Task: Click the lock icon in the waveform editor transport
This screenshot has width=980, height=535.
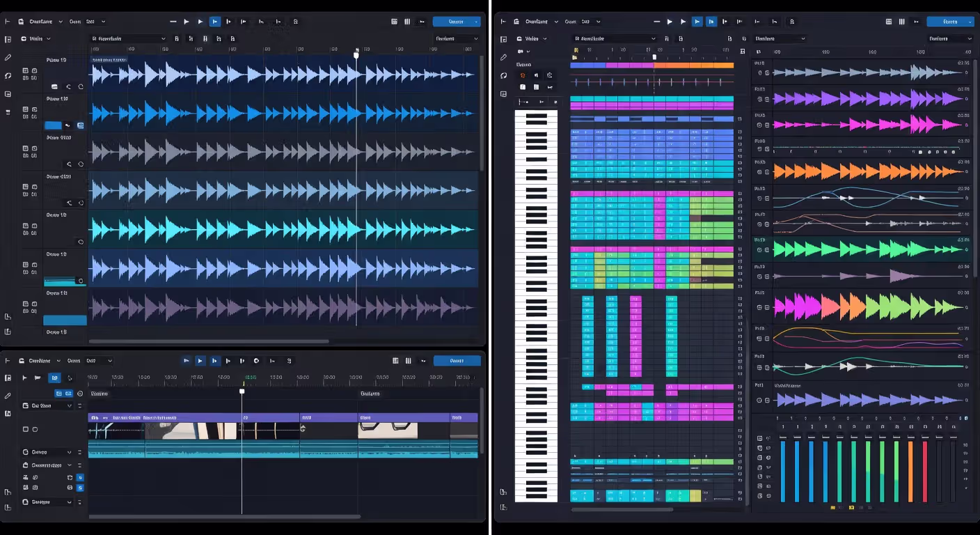Action: (296, 22)
